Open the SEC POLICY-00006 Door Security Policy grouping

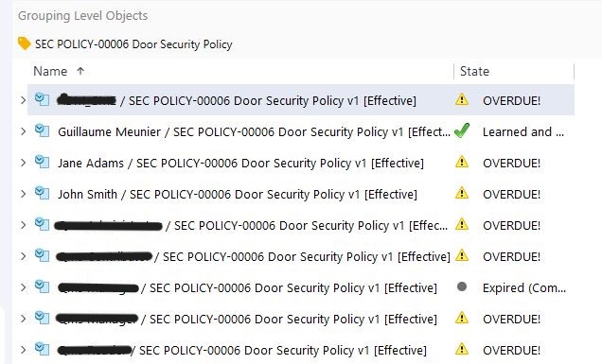pos(133,44)
